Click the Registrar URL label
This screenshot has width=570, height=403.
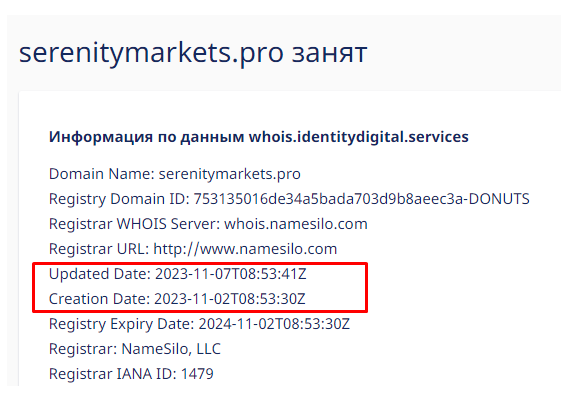click(x=99, y=249)
